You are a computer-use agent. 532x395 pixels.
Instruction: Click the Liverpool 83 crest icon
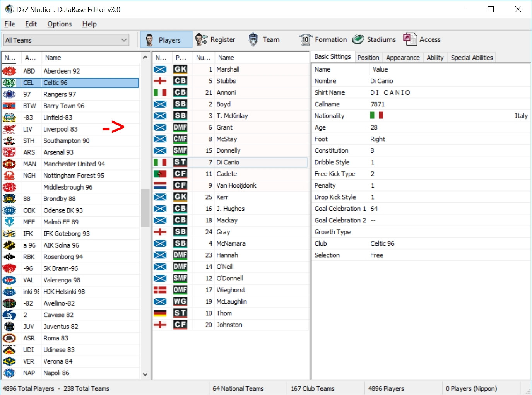click(x=9, y=129)
